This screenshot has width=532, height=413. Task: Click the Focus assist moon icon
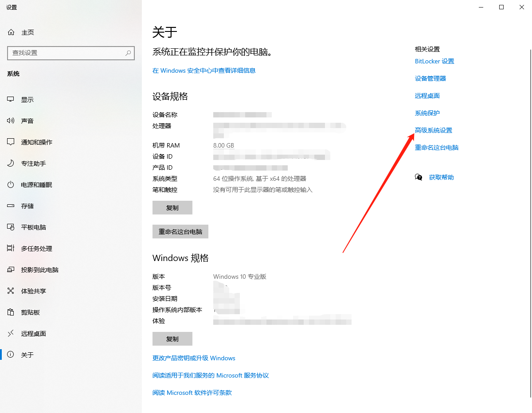[11, 164]
